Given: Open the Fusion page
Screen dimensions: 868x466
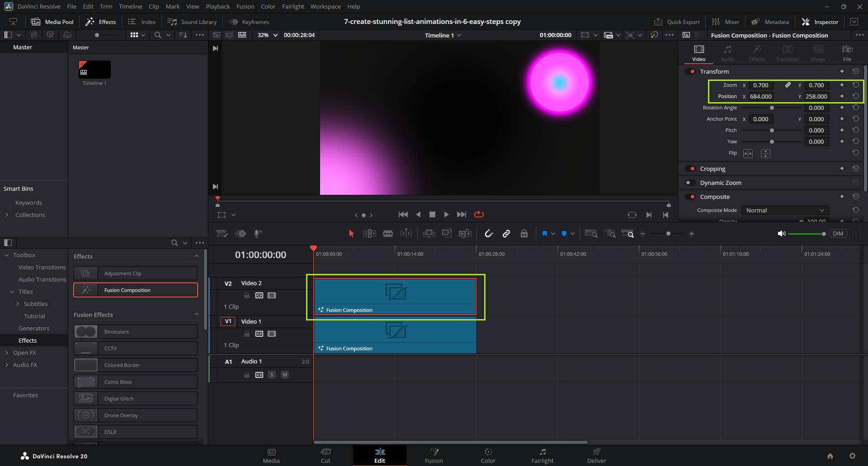Looking at the screenshot, I should (434, 456).
